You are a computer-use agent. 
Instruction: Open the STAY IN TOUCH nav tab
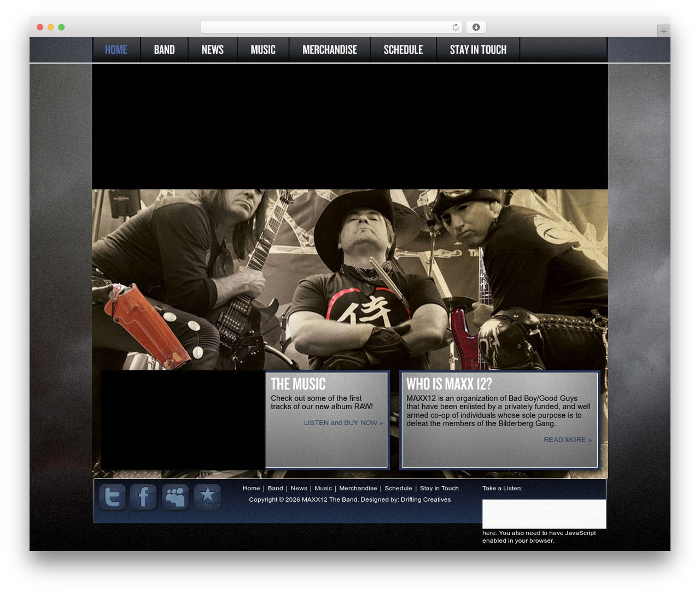[x=479, y=50]
